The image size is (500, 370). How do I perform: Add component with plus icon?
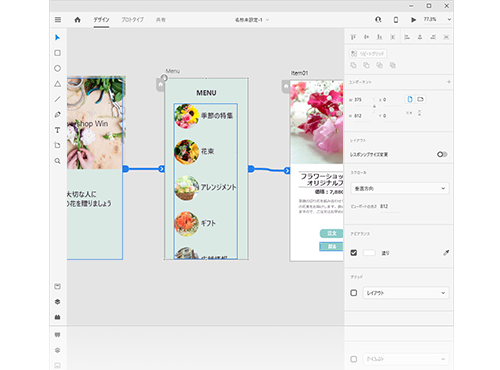click(x=449, y=82)
